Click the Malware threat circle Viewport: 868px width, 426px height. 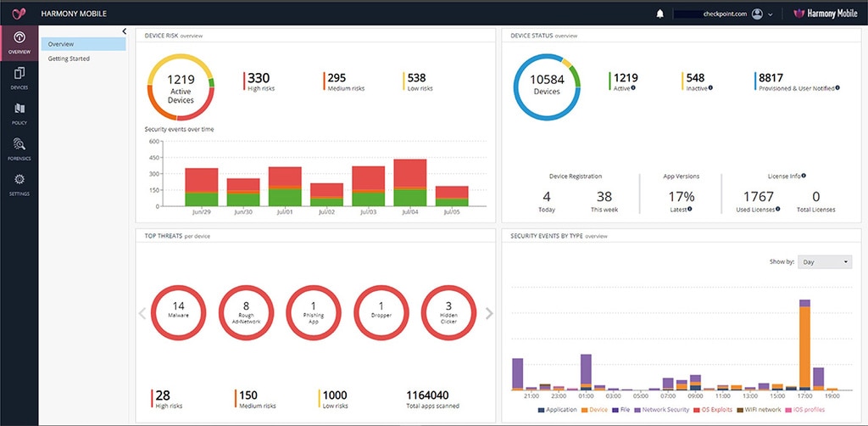coord(178,311)
